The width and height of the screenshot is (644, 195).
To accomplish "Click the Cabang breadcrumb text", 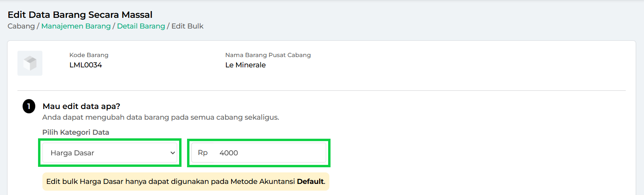I will tap(21, 26).
